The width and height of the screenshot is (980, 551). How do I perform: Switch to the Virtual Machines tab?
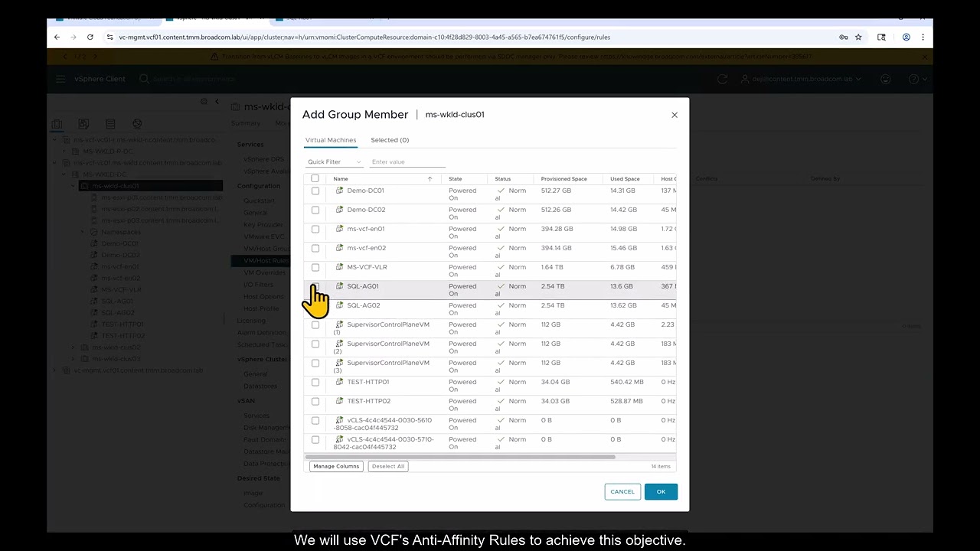(x=331, y=140)
